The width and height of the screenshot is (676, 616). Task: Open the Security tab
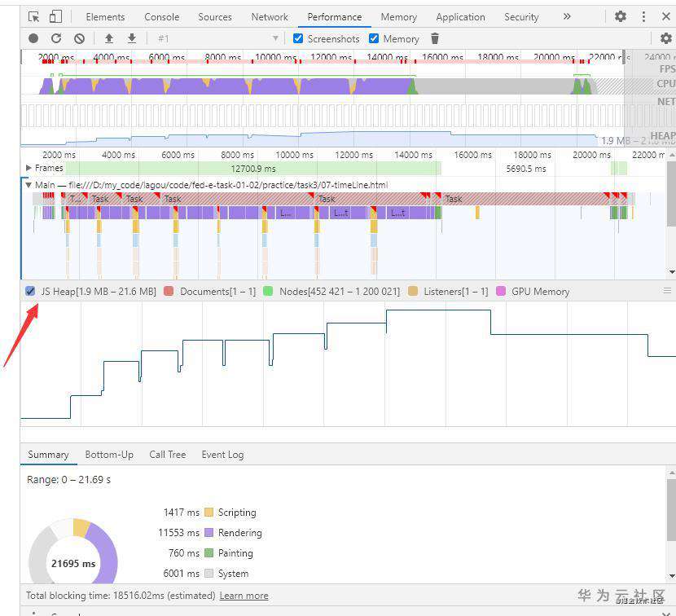click(521, 17)
